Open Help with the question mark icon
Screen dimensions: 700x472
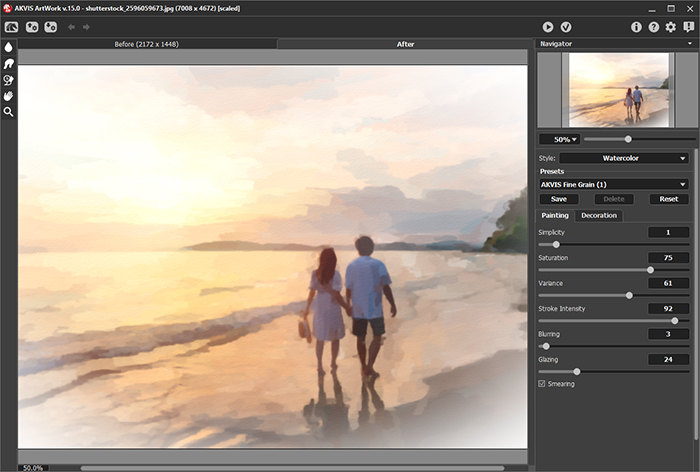click(653, 27)
